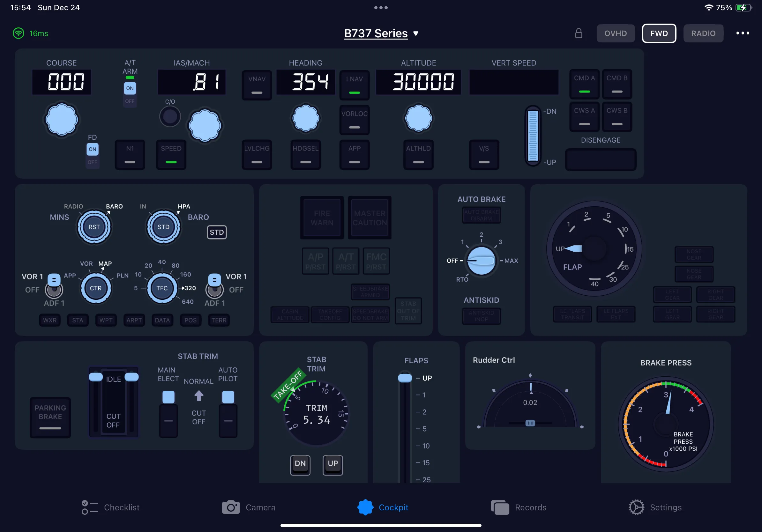The width and height of the screenshot is (762, 532).
Task: Toggle the LNAV mode button
Action: (354, 85)
